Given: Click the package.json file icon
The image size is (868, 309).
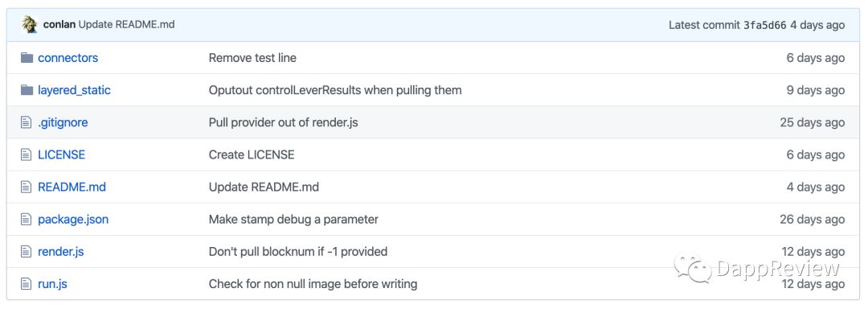Looking at the screenshot, I should pyautogui.click(x=26, y=220).
